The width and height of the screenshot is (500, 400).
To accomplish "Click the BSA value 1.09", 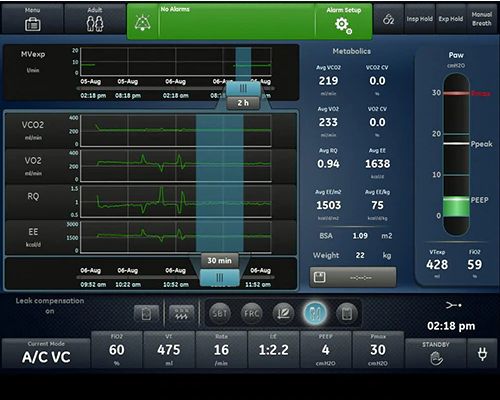I will tap(360, 236).
